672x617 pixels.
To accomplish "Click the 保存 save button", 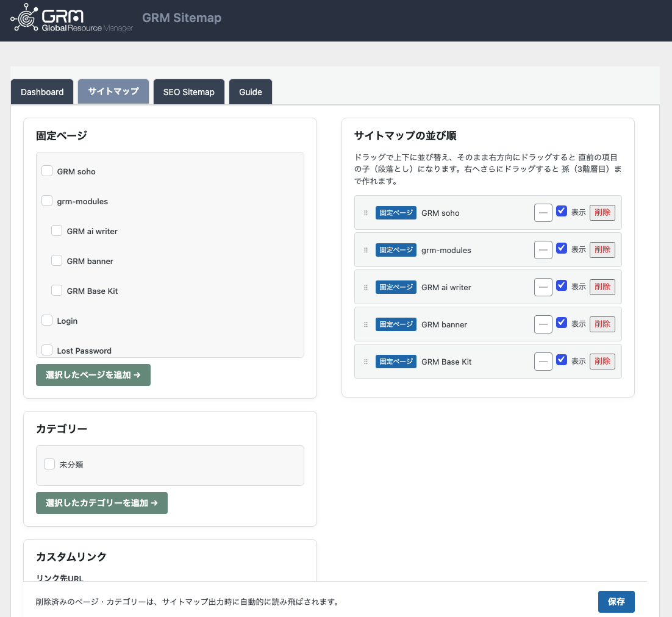I will pyautogui.click(x=617, y=602).
